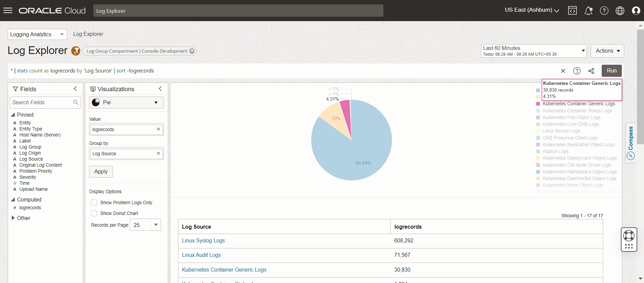Collapse the Pinned fields section
The image size is (644, 283).
click(13, 115)
